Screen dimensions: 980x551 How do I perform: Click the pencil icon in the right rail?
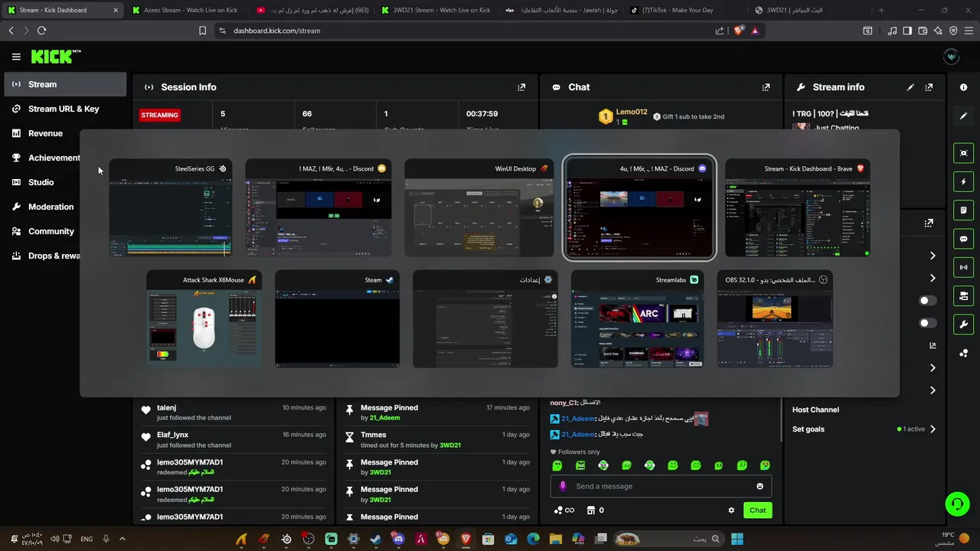(x=963, y=116)
